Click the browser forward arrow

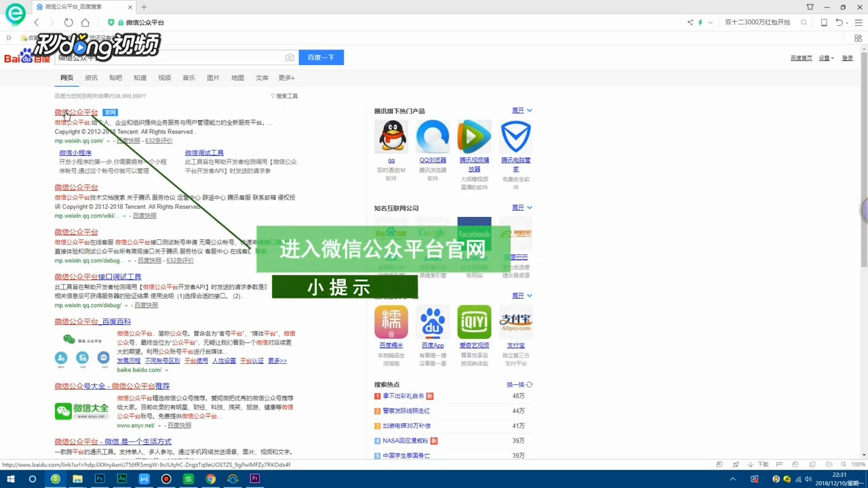coord(52,22)
